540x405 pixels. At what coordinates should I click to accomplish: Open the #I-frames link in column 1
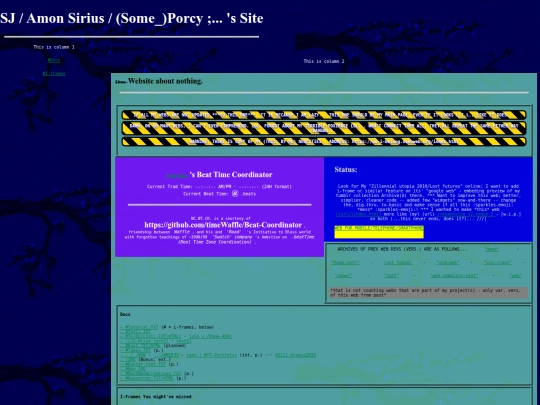tap(54, 73)
